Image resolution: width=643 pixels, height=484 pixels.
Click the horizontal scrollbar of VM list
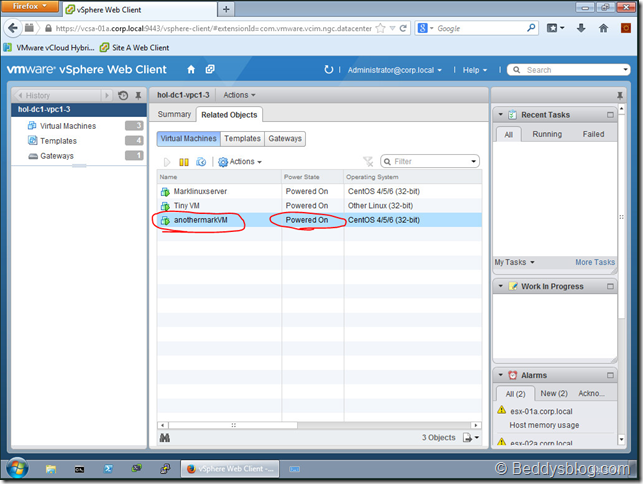[x=233, y=425]
